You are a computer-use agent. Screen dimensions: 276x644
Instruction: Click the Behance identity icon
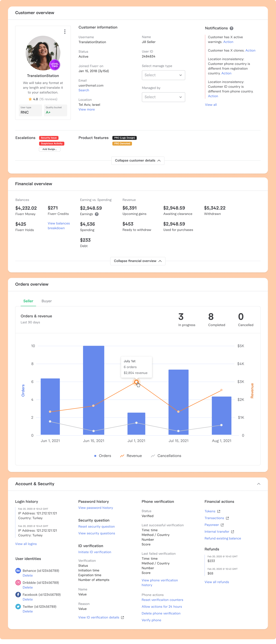point(18,571)
